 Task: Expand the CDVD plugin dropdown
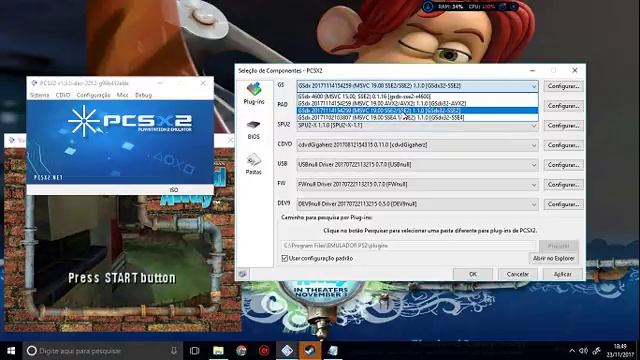pos(533,145)
